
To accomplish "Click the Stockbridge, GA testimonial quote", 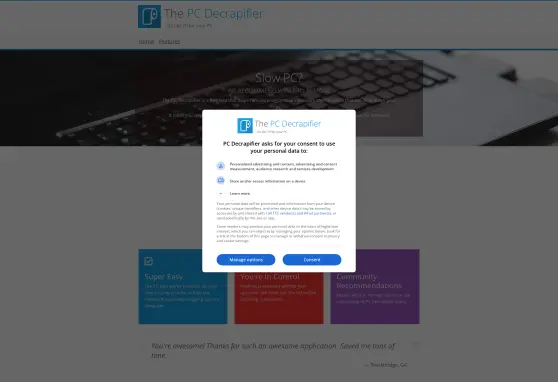I will click(273, 350).
